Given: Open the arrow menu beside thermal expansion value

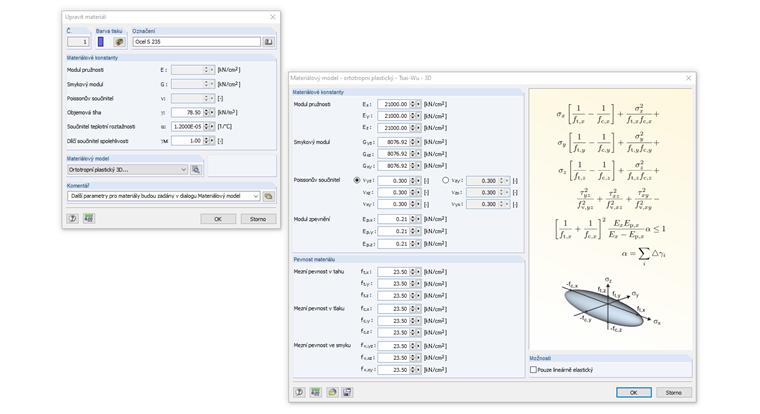Looking at the screenshot, I should click(212, 127).
